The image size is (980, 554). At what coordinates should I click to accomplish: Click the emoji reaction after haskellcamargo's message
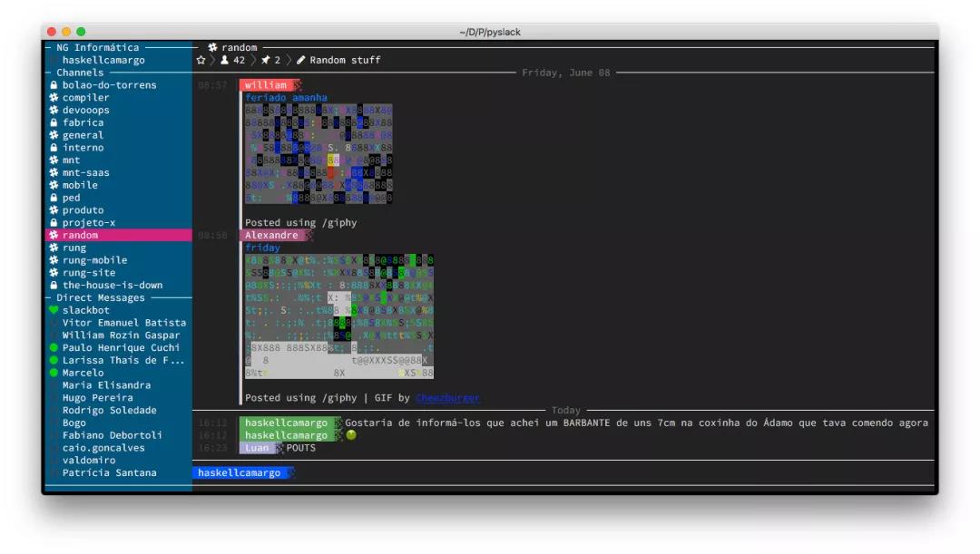351,434
